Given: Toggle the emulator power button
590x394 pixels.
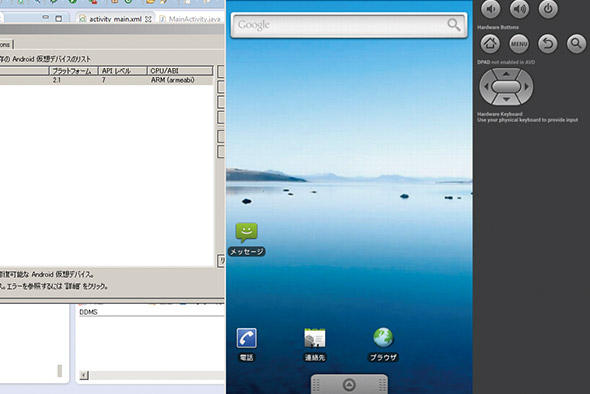Looking at the screenshot, I should coord(548,9).
